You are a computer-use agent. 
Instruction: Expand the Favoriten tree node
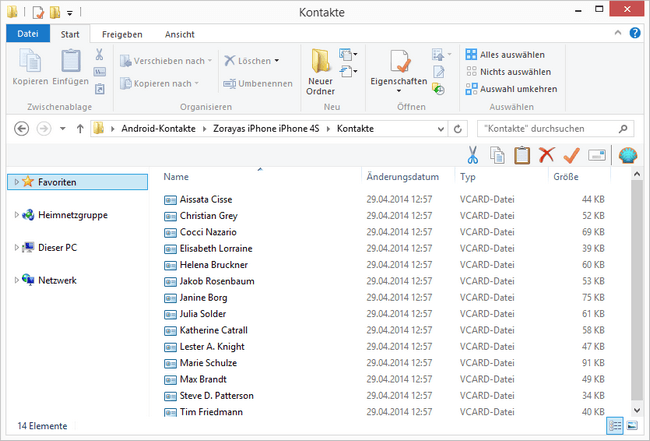pyautogui.click(x=16, y=182)
